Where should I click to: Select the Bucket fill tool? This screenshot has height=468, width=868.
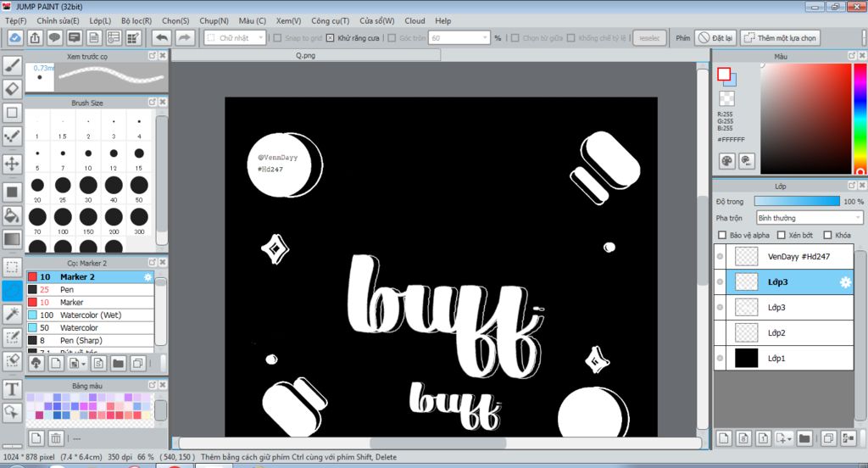click(12, 215)
